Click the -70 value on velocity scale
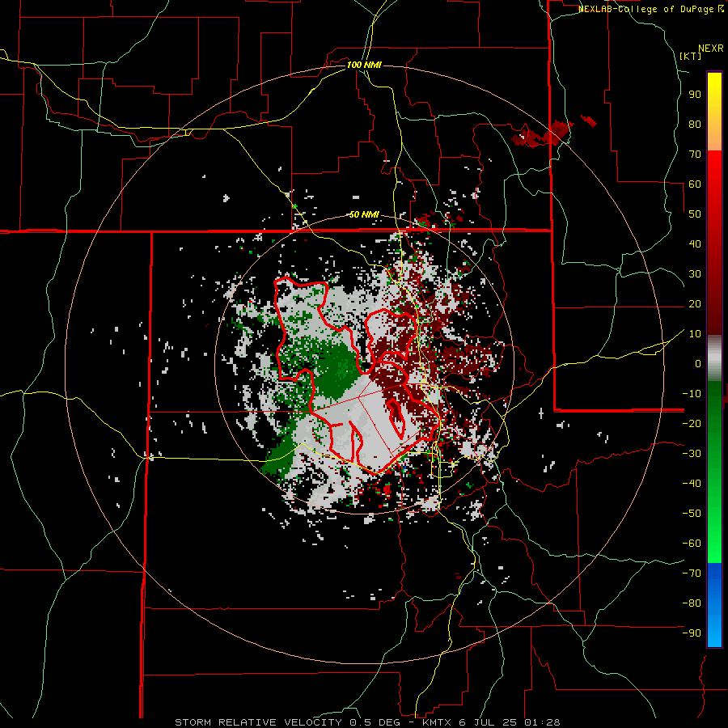The image size is (728, 728). pyautogui.click(x=692, y=574)
